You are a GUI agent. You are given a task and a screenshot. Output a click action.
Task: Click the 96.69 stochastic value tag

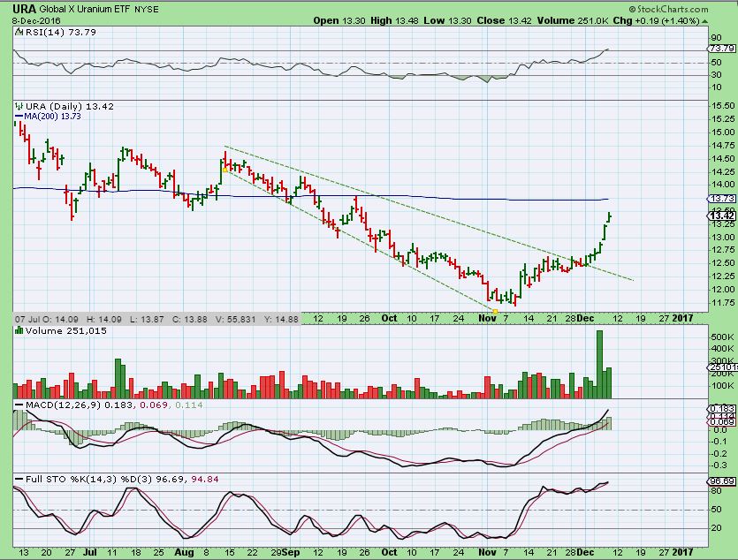pyautogui.click(x=720, y=481)
